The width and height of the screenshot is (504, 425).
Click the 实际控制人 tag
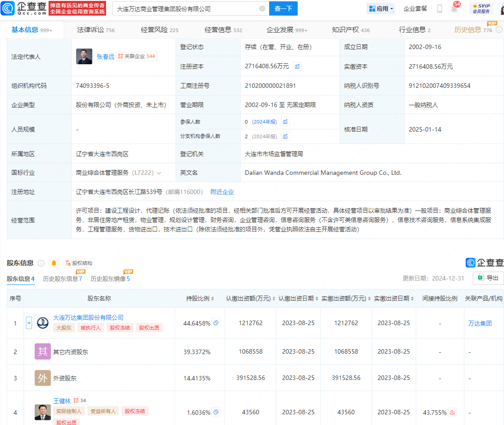[x=69, y=411]
